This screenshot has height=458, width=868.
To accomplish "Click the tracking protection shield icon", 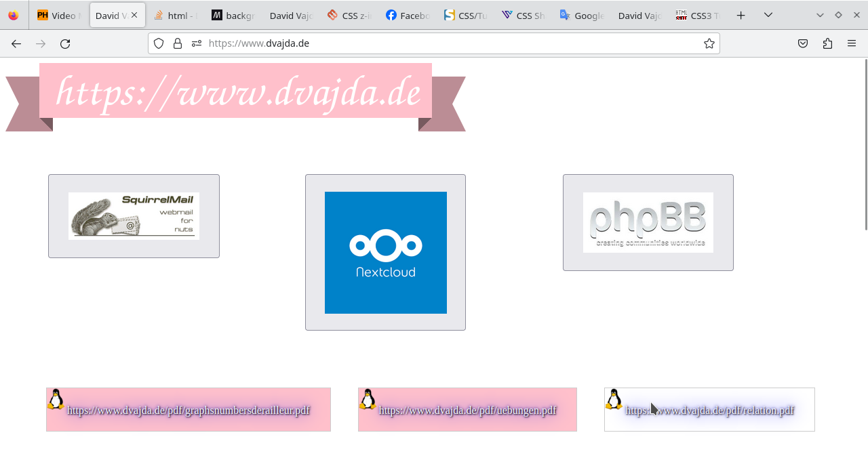I will [159, 43].
